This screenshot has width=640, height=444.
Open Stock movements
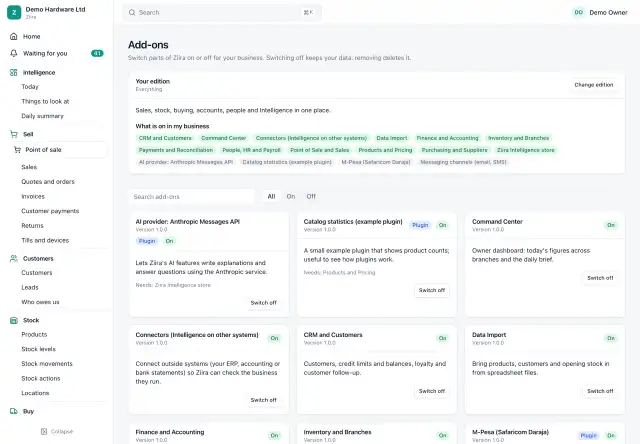47,364
